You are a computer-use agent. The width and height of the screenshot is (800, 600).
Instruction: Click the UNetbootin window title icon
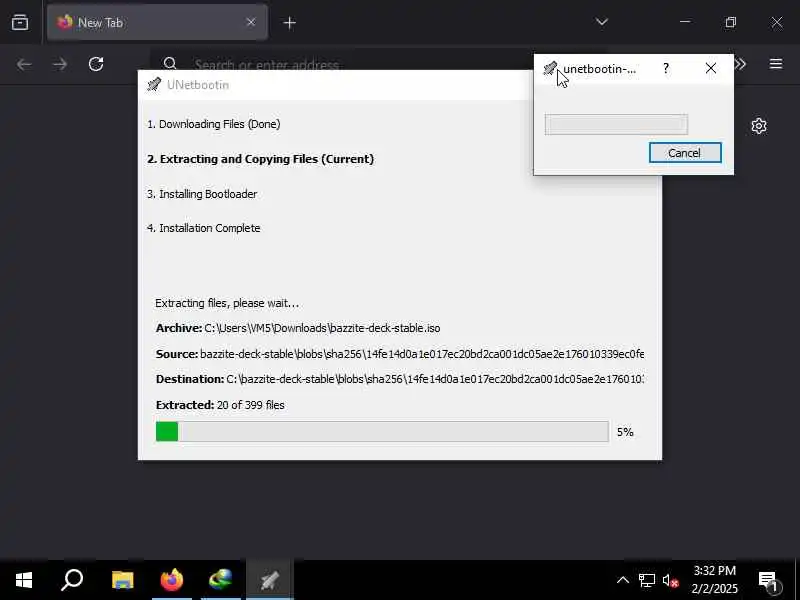click(x=154, y=85)
